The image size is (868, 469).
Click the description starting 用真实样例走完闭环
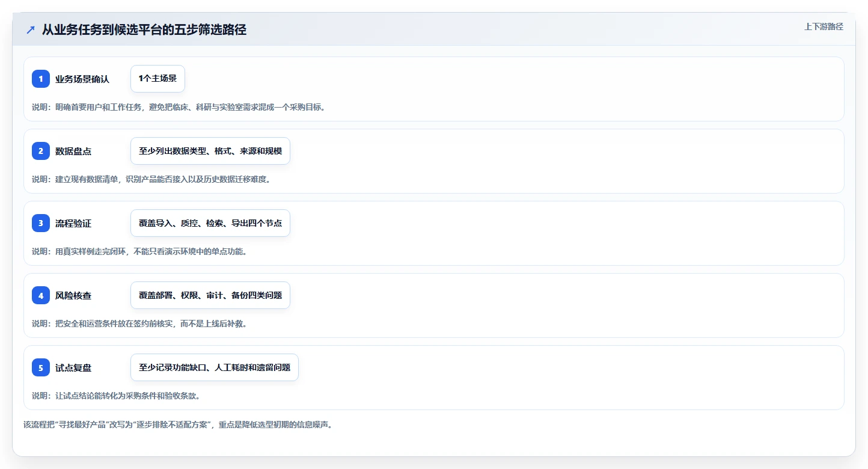point(139,251)
